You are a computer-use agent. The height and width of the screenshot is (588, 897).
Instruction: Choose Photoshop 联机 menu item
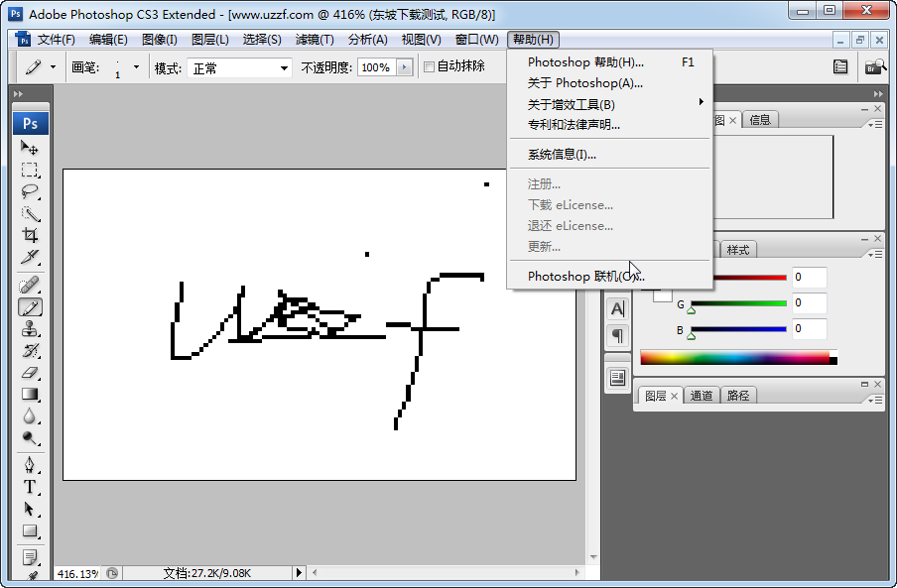pos(610,276)
